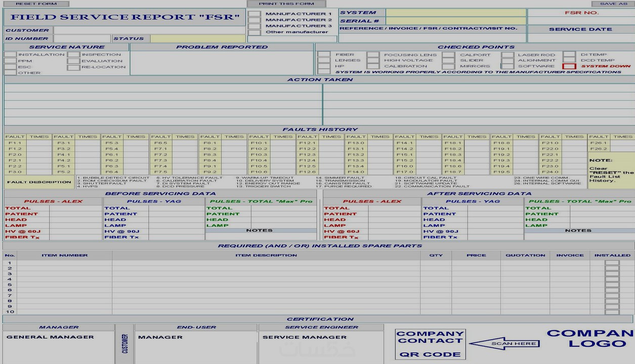The image size is (635, 364).
Task: Click the FAULT DESCRIPTION label
Action: (x=39, y=183)
